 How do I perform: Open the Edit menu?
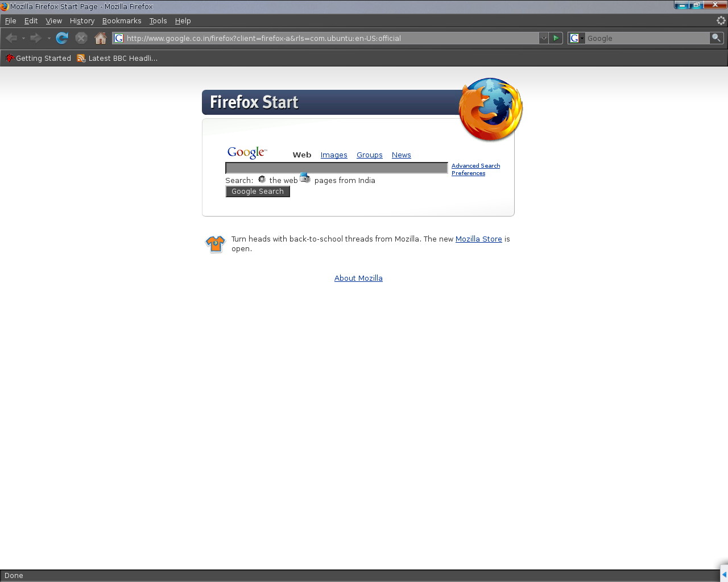[x=31, y=20]
